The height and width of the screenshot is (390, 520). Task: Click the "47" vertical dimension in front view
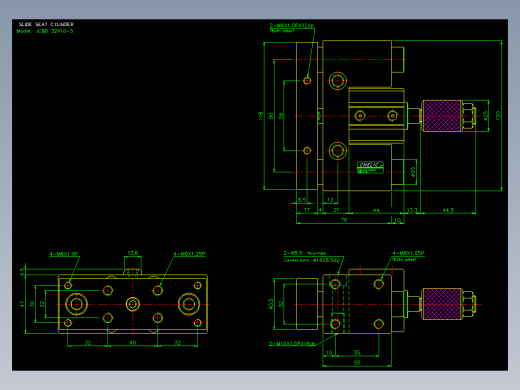(22, 304)
